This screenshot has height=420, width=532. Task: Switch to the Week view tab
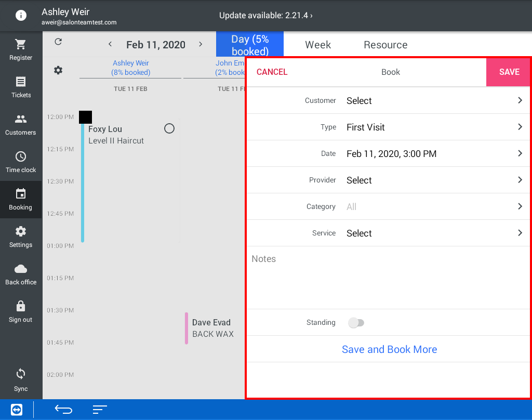coord(318,45)
